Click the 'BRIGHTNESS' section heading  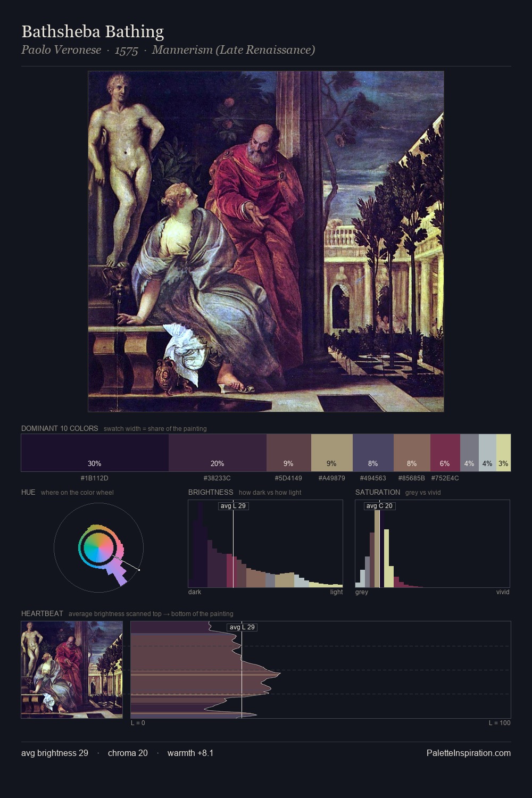click(211, 492)
